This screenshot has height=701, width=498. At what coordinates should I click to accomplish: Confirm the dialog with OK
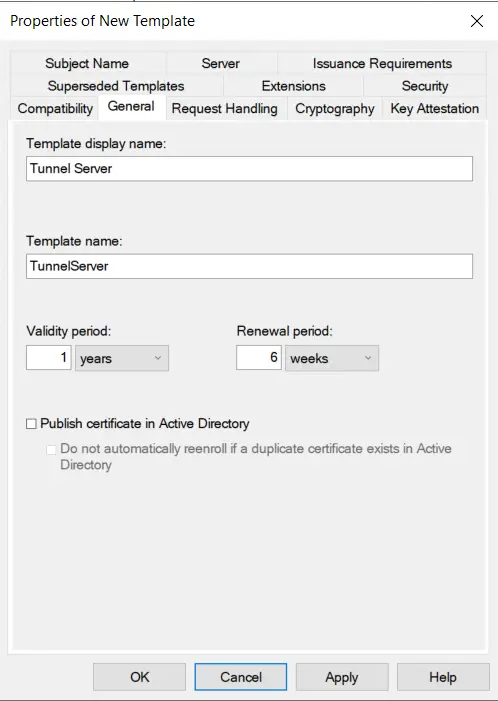[x=139, y=677]
